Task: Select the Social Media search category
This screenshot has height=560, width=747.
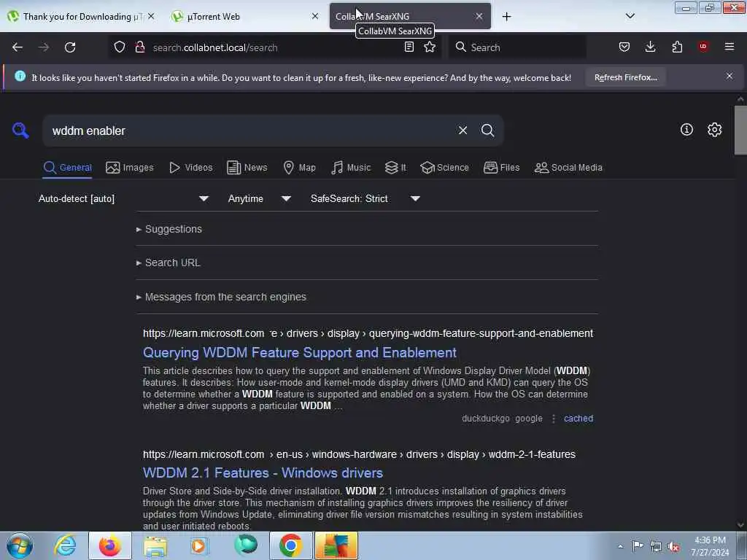Action: coord(568,168)
